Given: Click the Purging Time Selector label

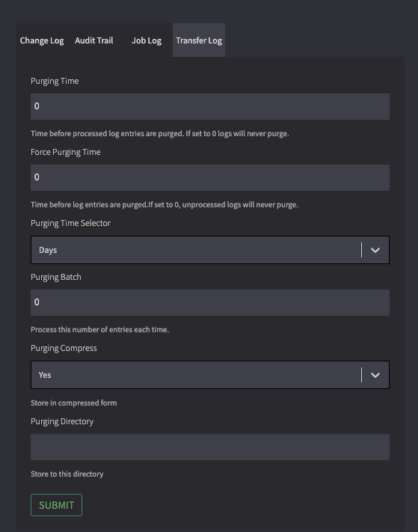Looking at the screenshot, I should [x=70, y=223].
